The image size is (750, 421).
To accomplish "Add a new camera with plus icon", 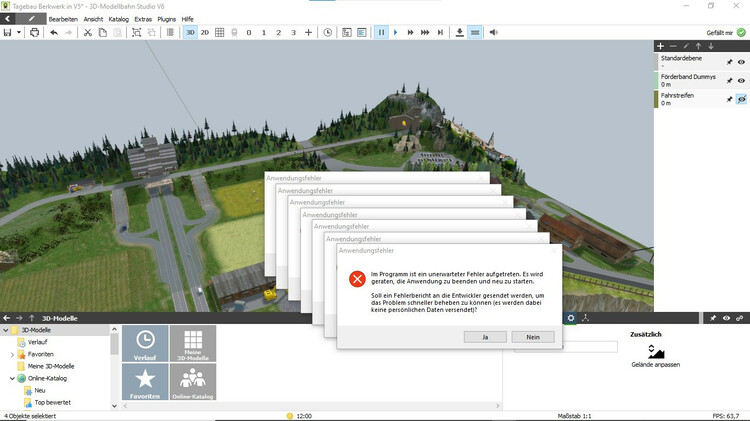I will tap(309, 33).
